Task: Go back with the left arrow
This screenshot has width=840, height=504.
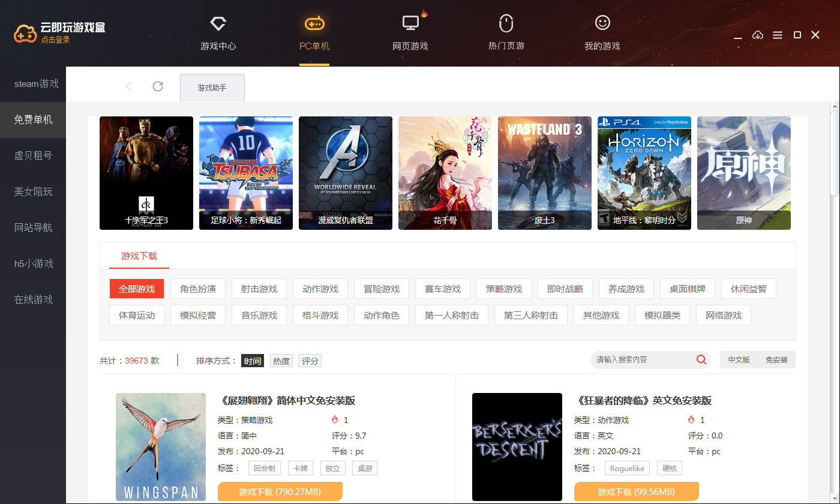Action: [128, 86]
